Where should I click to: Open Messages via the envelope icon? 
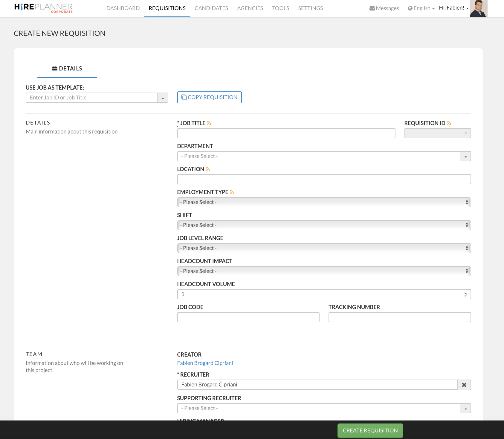[372, 8]
